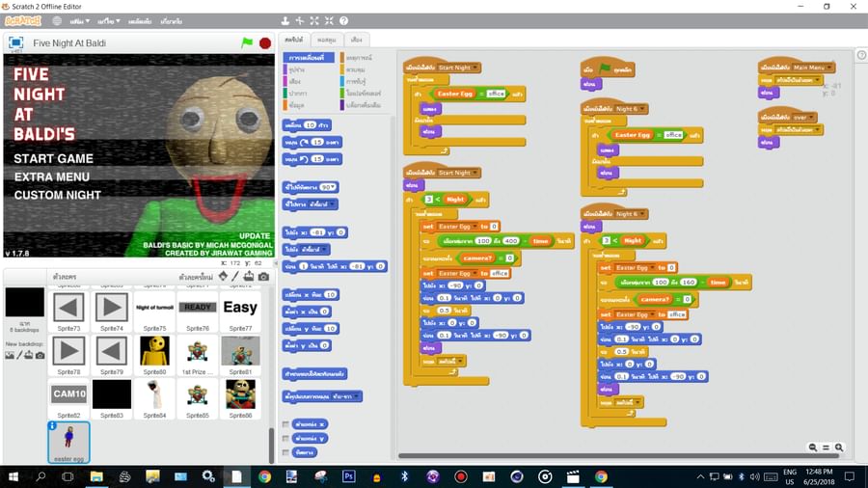The width and height of the screenshot is (868, 488).
Task: Select the Sprite80 yellow figure thumbnail
Action: coord(154,355)
